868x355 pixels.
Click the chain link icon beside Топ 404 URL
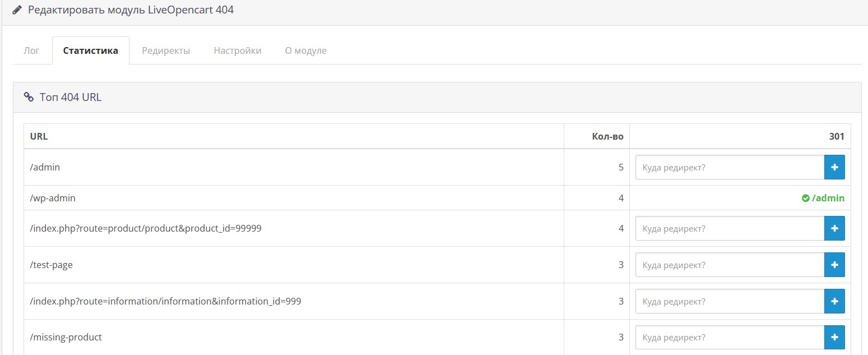[29, 97]
